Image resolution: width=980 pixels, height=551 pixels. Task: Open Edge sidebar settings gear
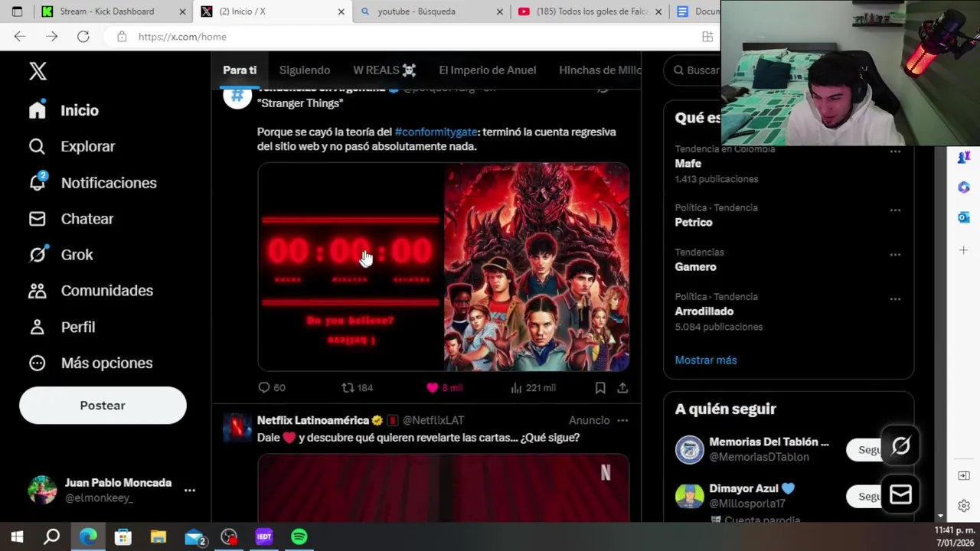coord(964,506)
